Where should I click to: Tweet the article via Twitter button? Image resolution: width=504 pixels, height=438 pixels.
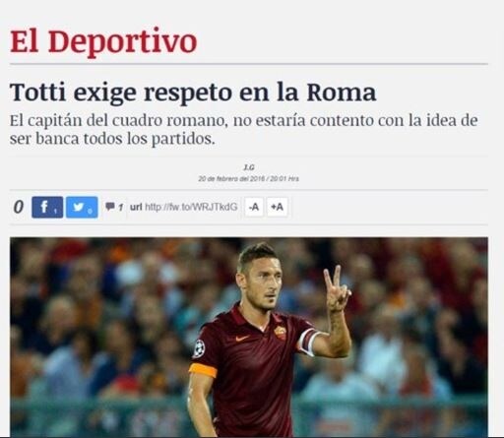[x=82, y=208]
